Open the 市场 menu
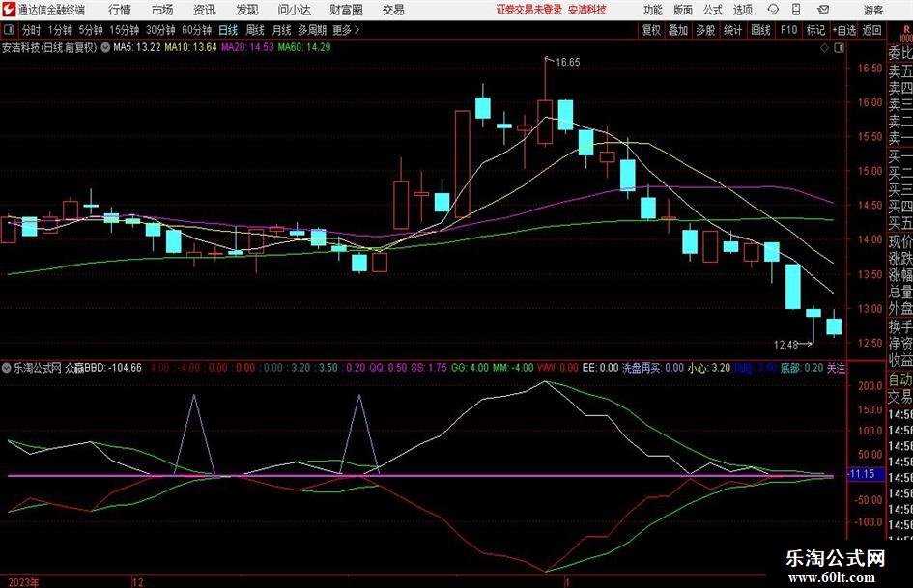913x588 pixels. [x=162, y=10]
